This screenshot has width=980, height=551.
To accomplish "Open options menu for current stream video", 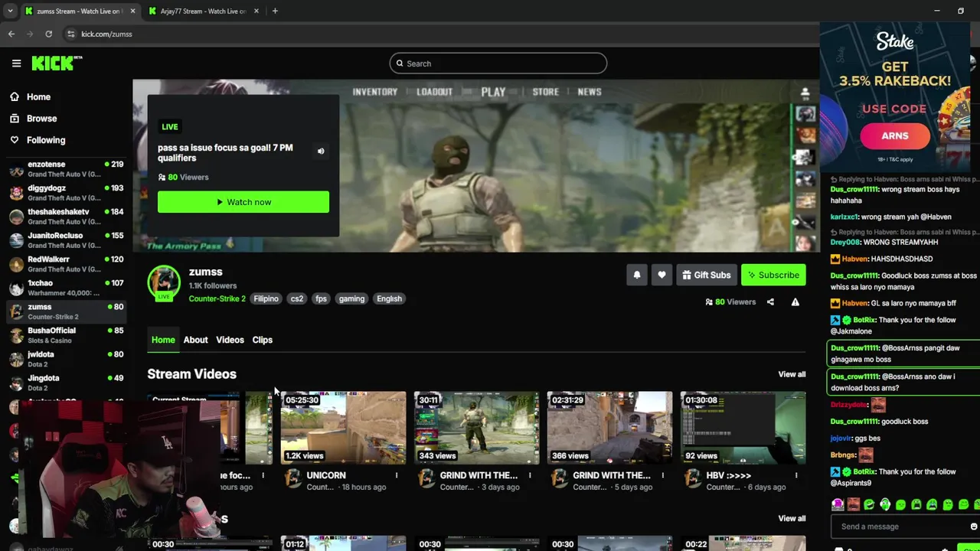I will [263, 475].
